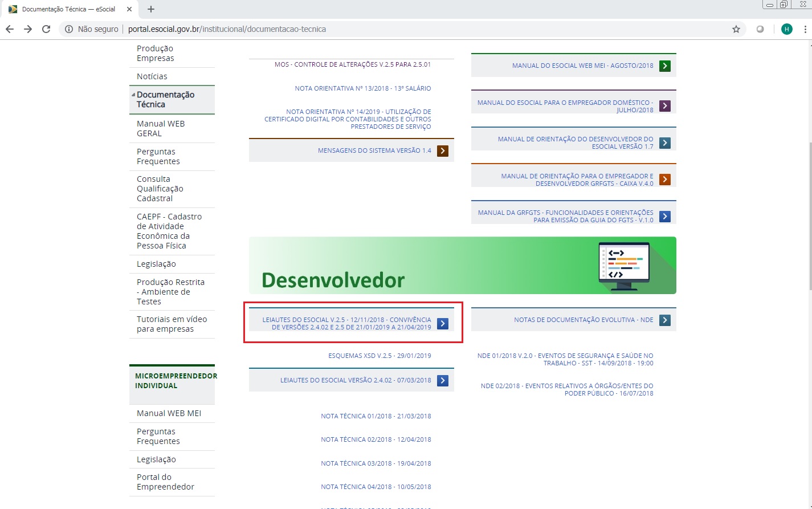The height and width of the screenshot is (509, 812).
Task: Open Nota Orientativa 14/2019 certificado digital link
Action: coord(348,119)
